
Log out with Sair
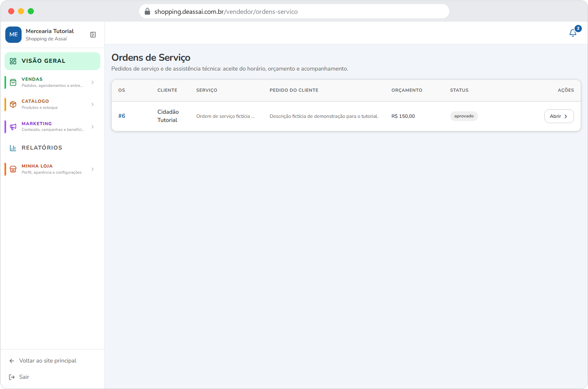(24, 377)
